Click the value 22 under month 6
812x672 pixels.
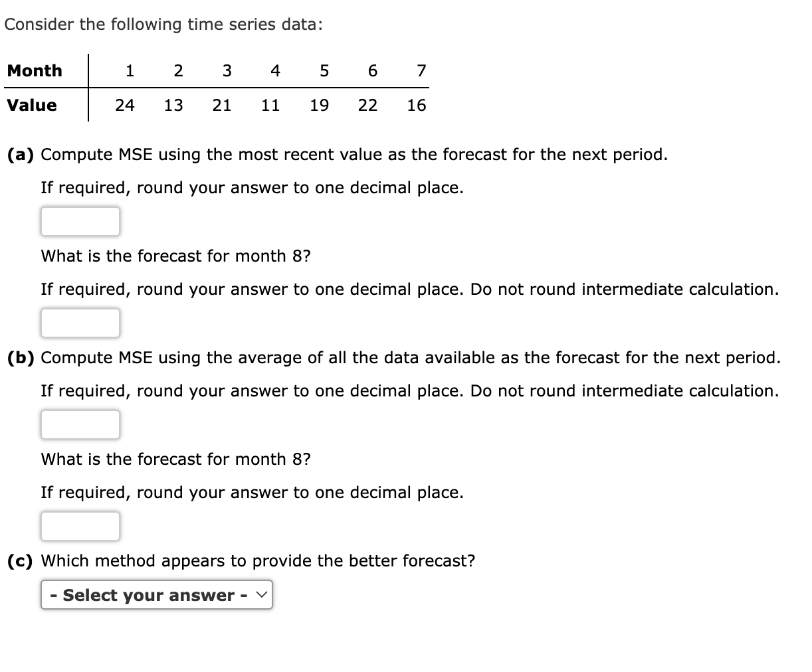[367, 105]
